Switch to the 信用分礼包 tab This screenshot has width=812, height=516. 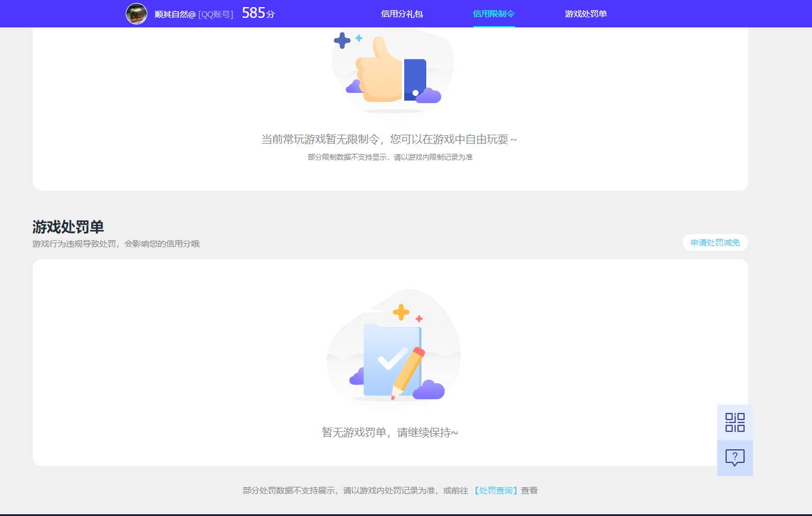coord(401,14)
